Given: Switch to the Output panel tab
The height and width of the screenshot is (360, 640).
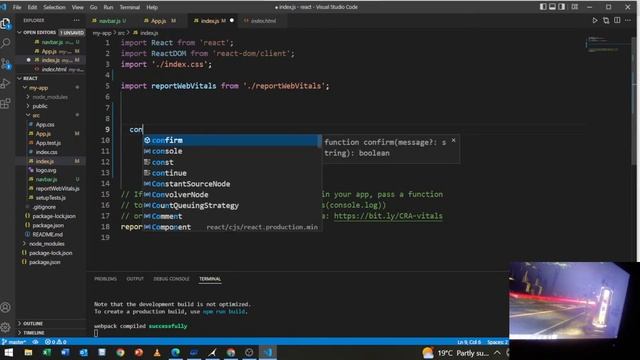Looking at the screenshot, I should point(135,279).
